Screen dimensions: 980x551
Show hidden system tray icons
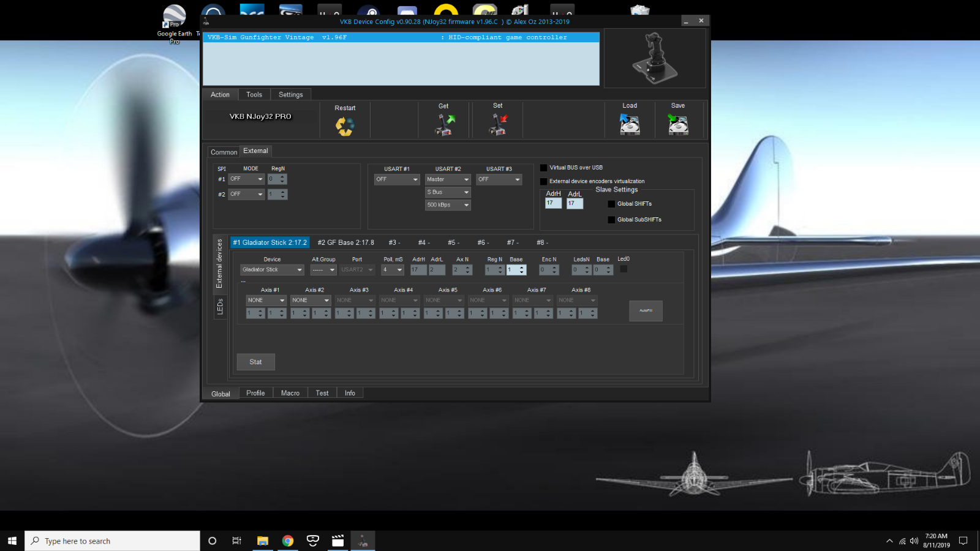point(889,541)
